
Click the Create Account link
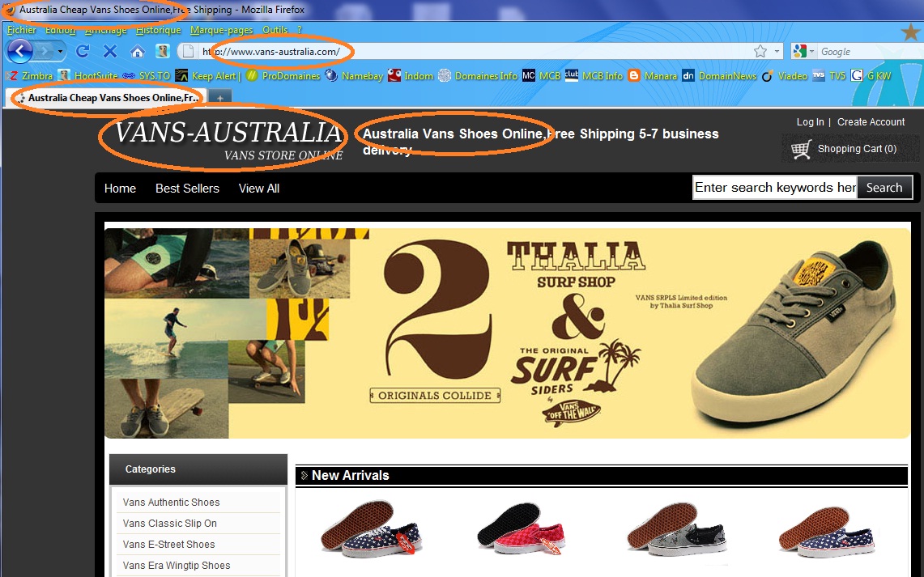click(871, 122)
